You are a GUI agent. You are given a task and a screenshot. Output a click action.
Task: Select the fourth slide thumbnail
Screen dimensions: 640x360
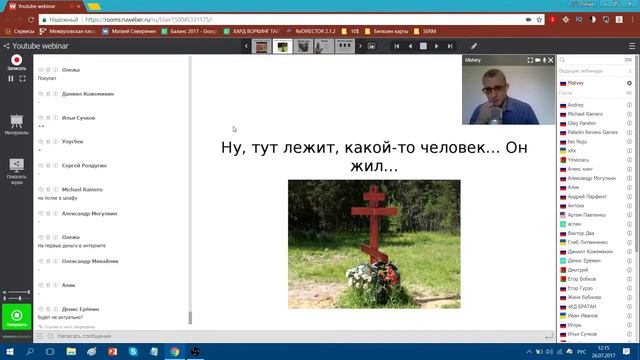[324, 46]
